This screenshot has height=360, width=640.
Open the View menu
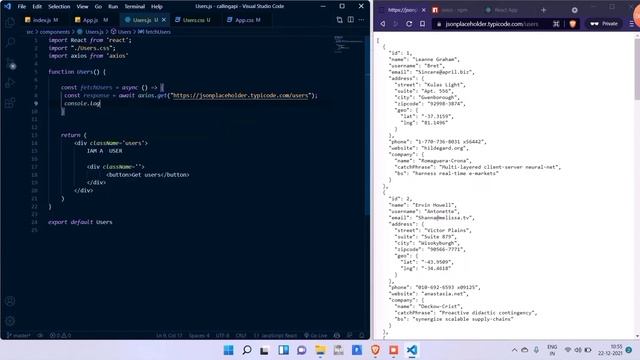(x=82, y=7)
